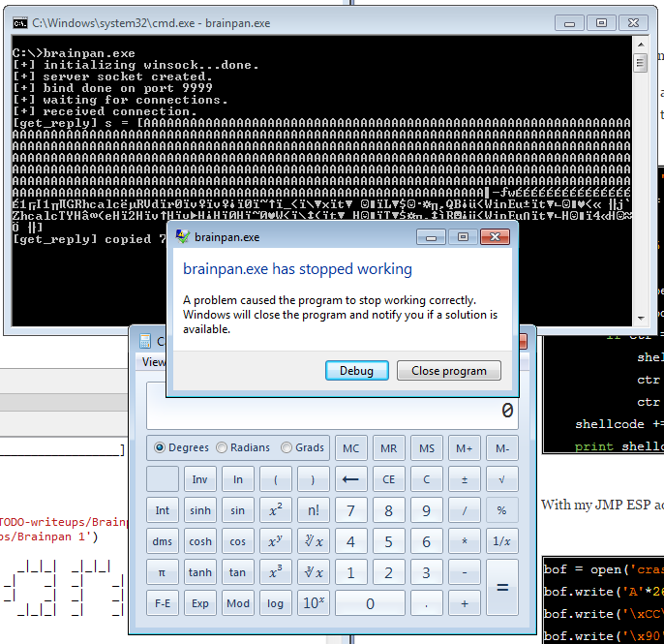Click the 1/x reciprocal key
Viewport: 664px width, 644px height.
point(502,541)
